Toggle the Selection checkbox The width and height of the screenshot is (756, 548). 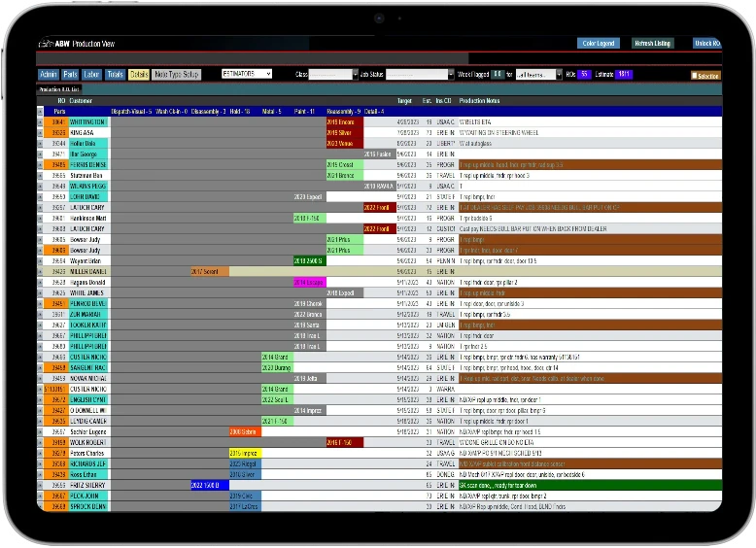pos(695,76)
